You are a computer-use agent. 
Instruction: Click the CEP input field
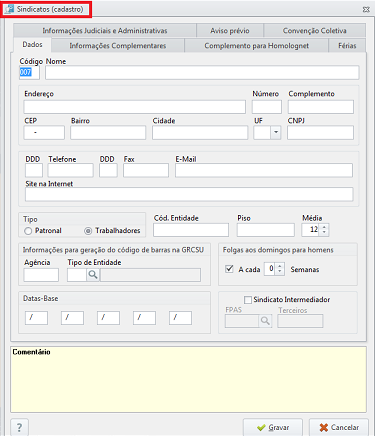tap(44, 133)
